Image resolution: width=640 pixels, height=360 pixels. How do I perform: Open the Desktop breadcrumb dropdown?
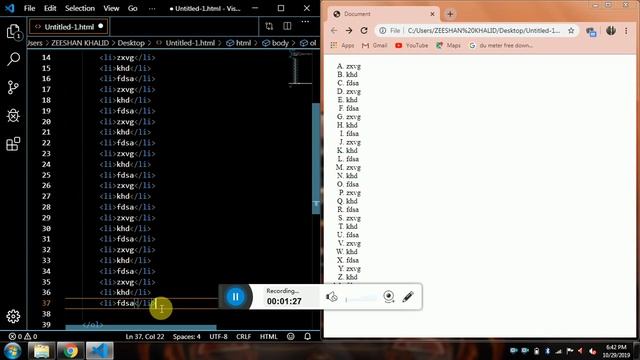[131, 43]
